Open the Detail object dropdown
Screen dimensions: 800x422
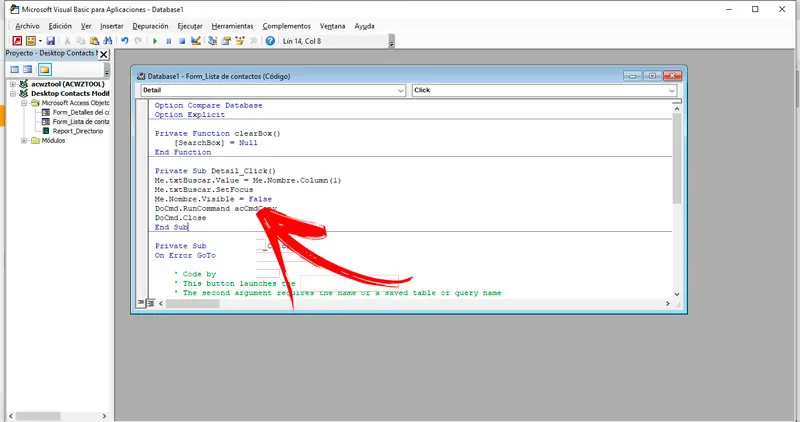click(402, 90)
